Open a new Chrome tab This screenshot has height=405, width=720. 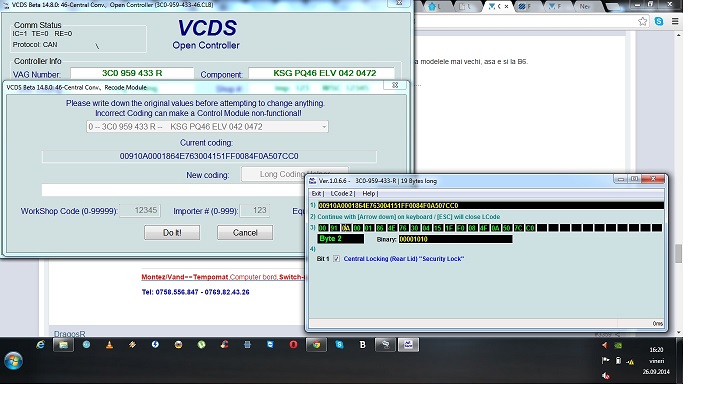tap(614, 7)
